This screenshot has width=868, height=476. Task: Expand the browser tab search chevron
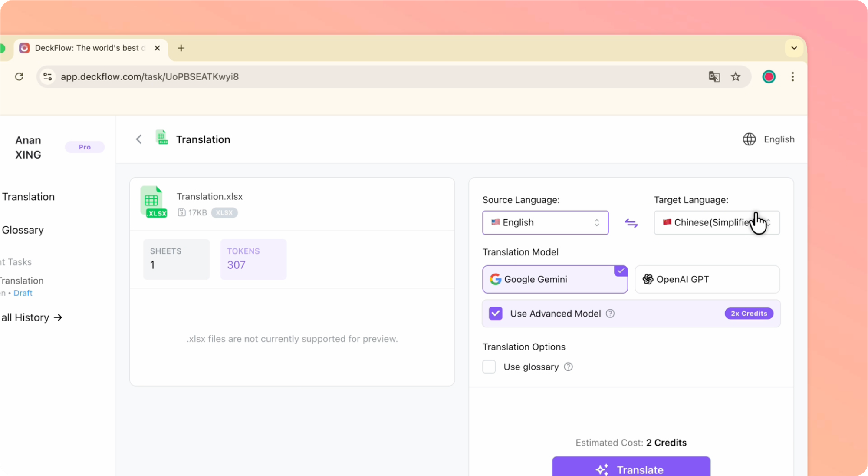coord(794,48)
